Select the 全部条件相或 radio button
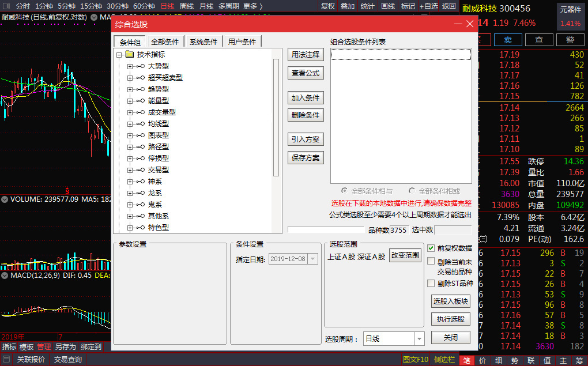This screenshot has width=588, height=366. pyautogui.click(x=412, y=191)
